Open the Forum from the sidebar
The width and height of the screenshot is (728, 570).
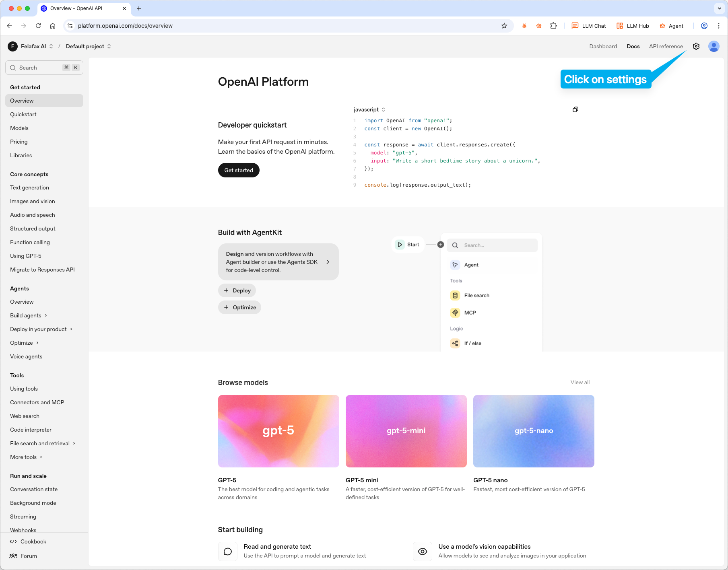click(28, 556)
